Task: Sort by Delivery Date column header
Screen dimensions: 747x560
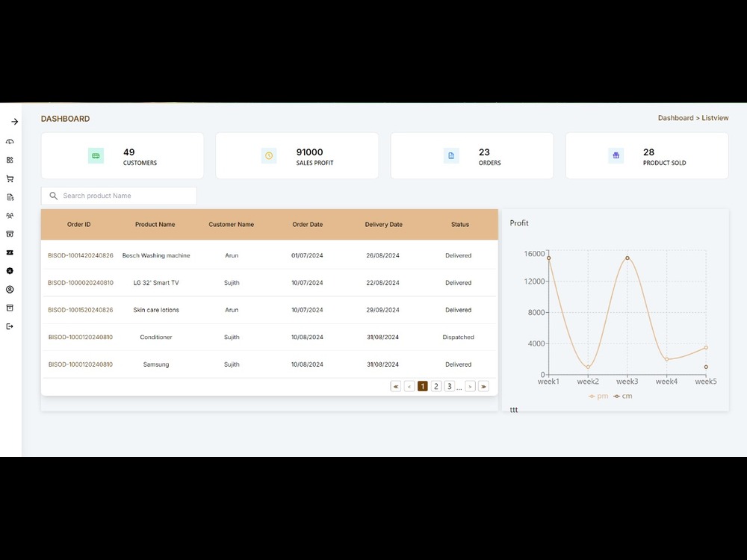Action: click(x=383, y=224)
